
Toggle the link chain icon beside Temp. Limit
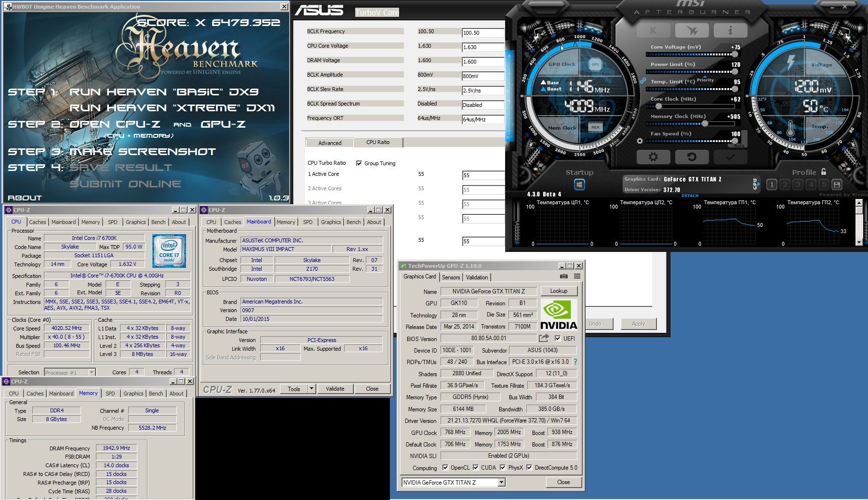(x=643, y=81)
